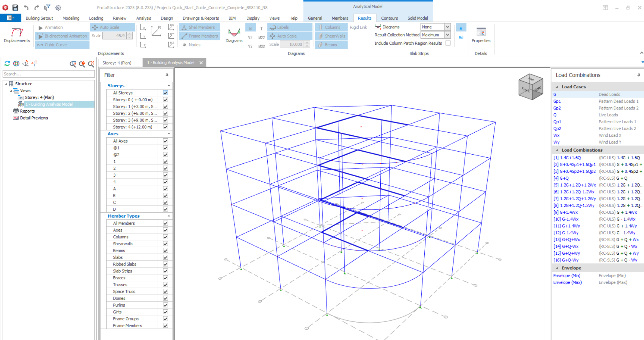Viewport: 644px width, 340px height.
Task: Select load combination [1] 1.4G+1.6Q
Action: click(x=567, y=158)
